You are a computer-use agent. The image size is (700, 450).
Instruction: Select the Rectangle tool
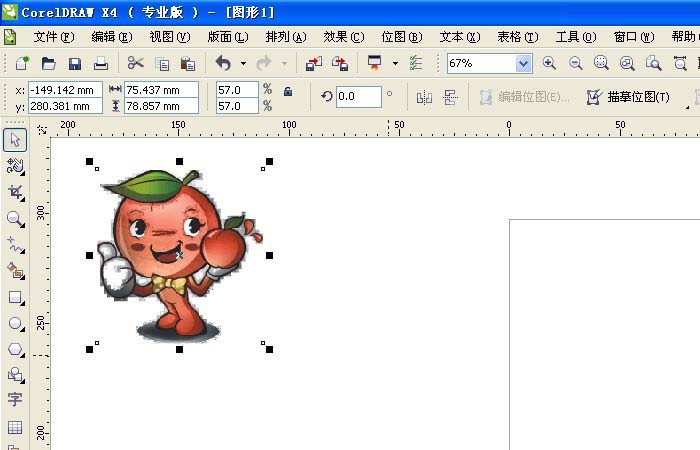pos(15,297)
